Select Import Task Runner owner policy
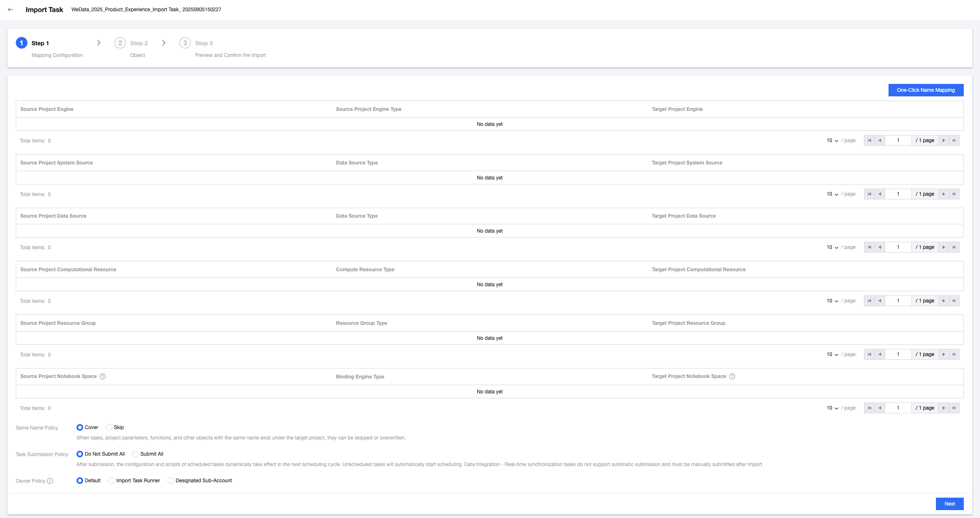This screenshot has width=980, height=518. [111, 481]
